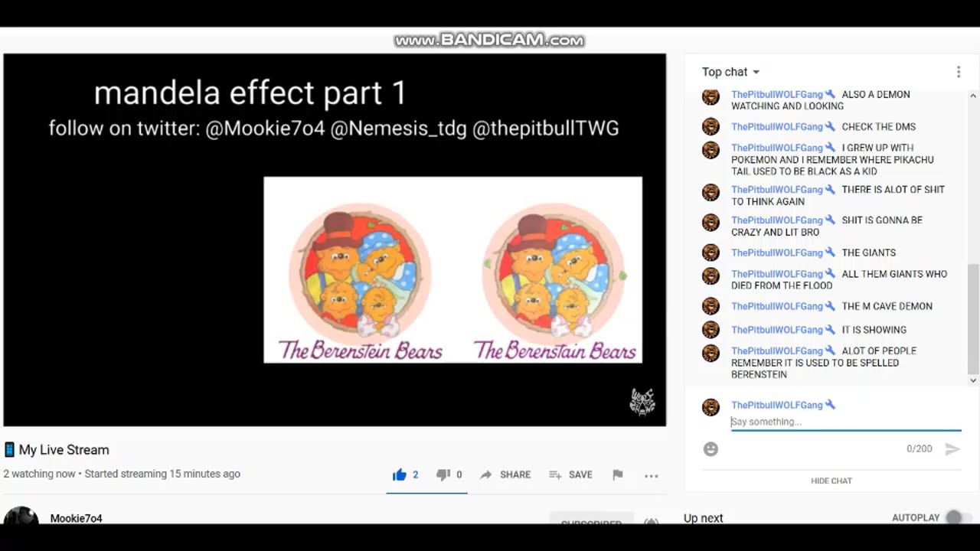
Task: Click avatar beside 'I GREW UP WITH' message
Action: pos(710,149)
